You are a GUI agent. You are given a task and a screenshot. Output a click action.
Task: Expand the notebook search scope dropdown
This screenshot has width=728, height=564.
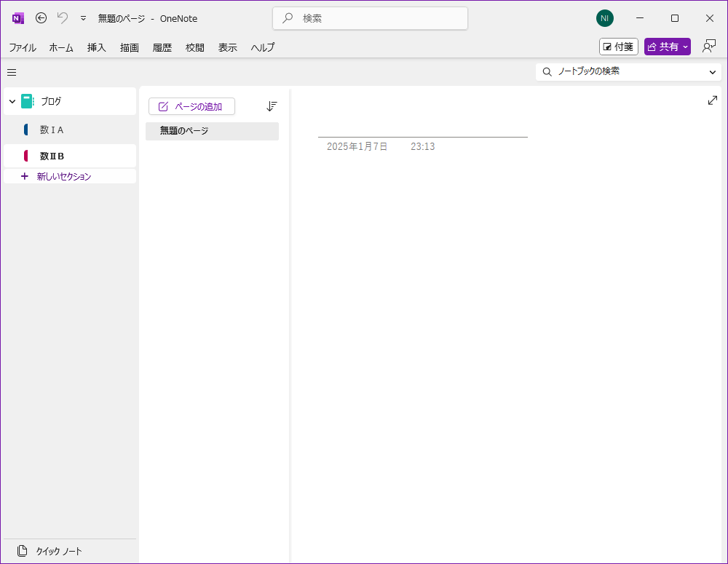[712, 72]
